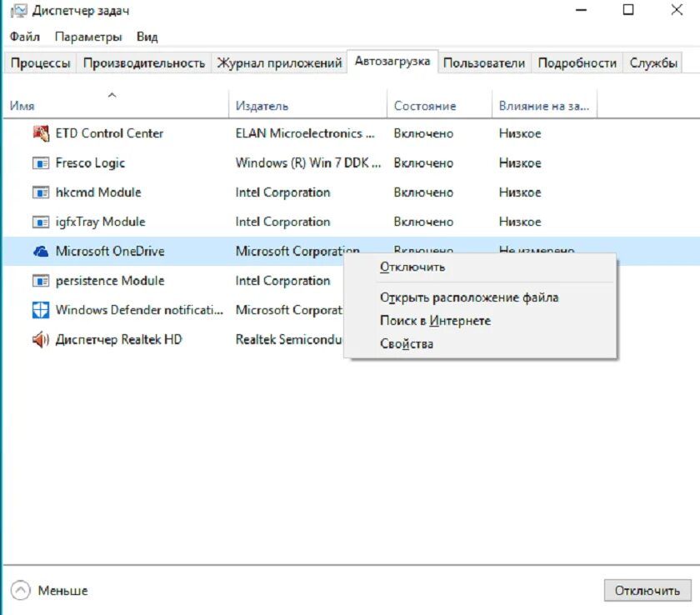The image size is (700, 615).
Task: Click Низкое impact in Fresco Logic row
Action: 520,162
